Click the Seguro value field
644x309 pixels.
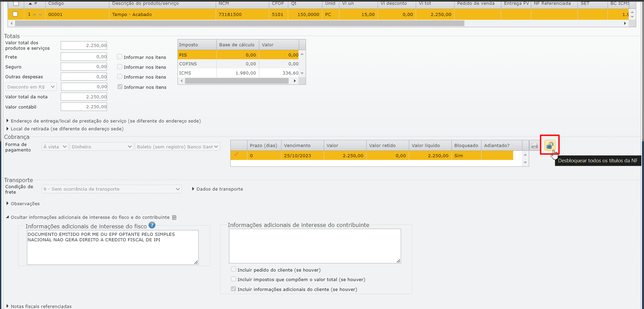84,67
